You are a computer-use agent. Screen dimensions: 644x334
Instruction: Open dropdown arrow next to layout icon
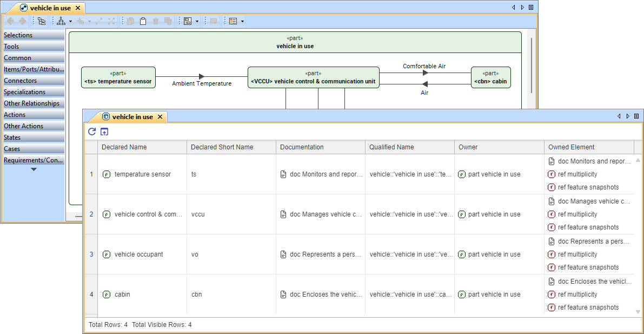(70, 22)
